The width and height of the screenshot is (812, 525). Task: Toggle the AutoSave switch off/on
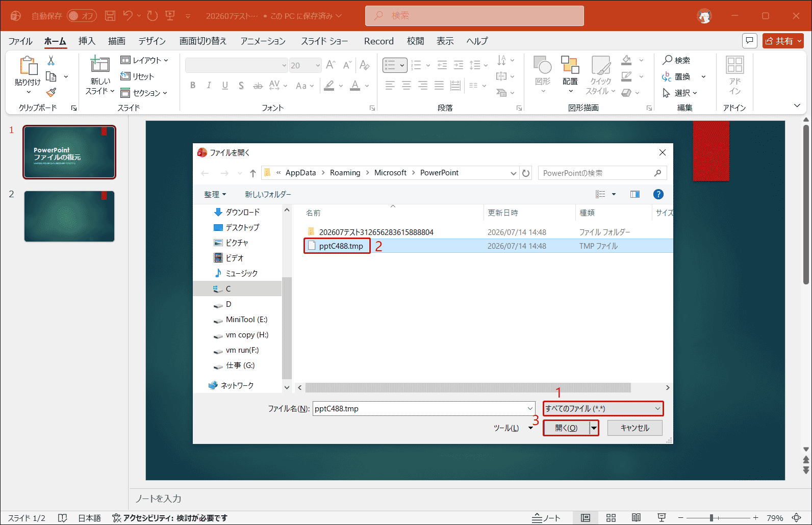pyautogui.click(x=82, y=16)
